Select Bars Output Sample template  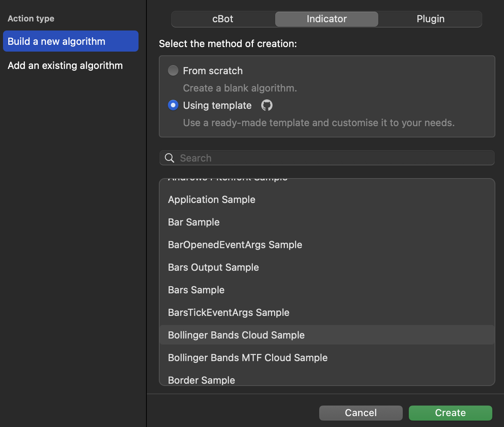click(213, 267)
